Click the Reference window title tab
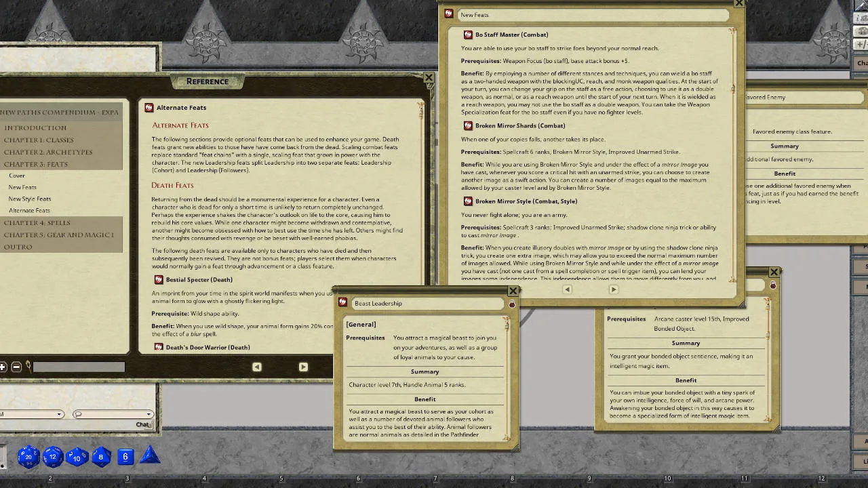This screenshot has width=868, height=488. (208, 81)
